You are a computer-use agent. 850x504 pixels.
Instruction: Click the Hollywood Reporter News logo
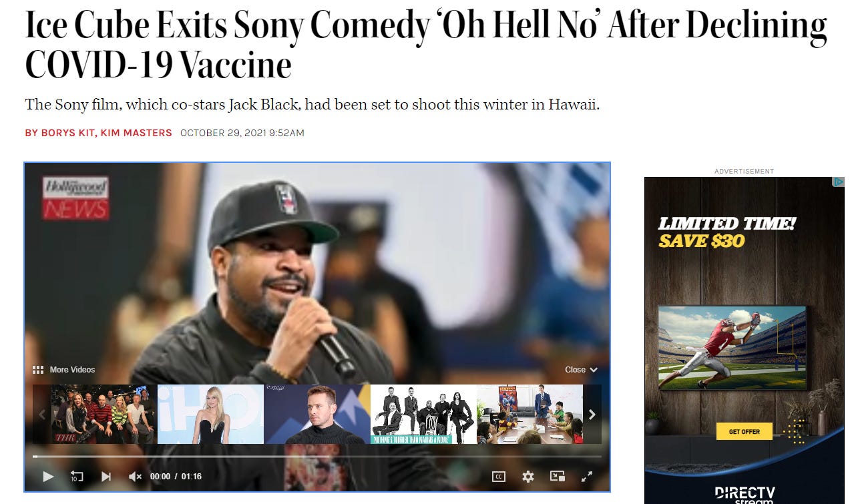75,198
